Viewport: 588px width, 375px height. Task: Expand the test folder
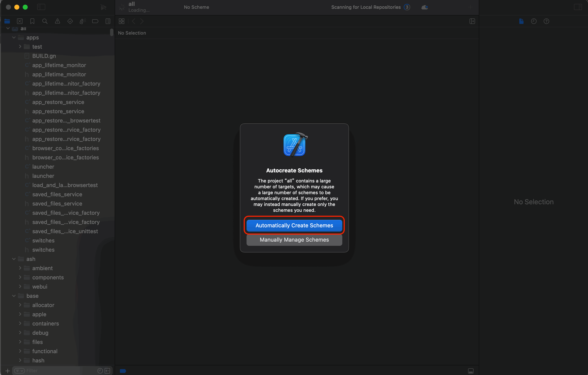click(x=20, y=47)
